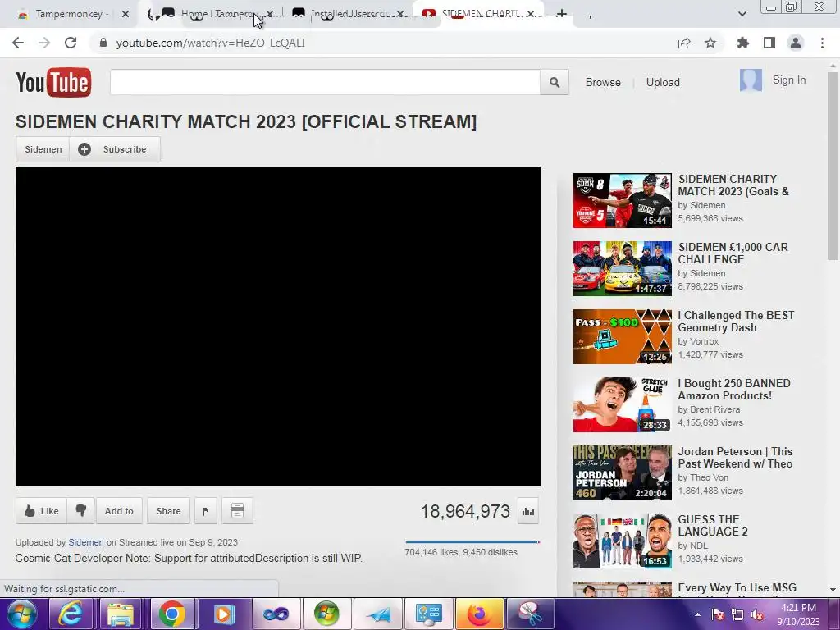
Task: Open Snipping Tool from taskbar
Action: click(530, 614)
